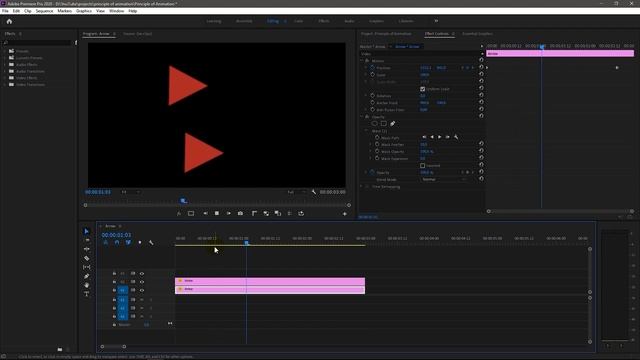This screenshot has width=640, height=360.
Task: Open the Sequence menu
Action: point(44,11)
